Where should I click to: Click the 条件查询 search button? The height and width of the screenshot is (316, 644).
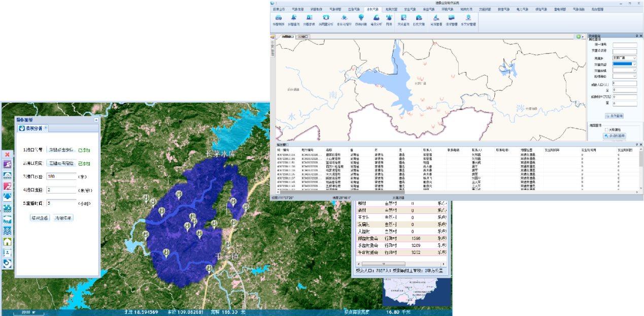(x=614, y=115)
